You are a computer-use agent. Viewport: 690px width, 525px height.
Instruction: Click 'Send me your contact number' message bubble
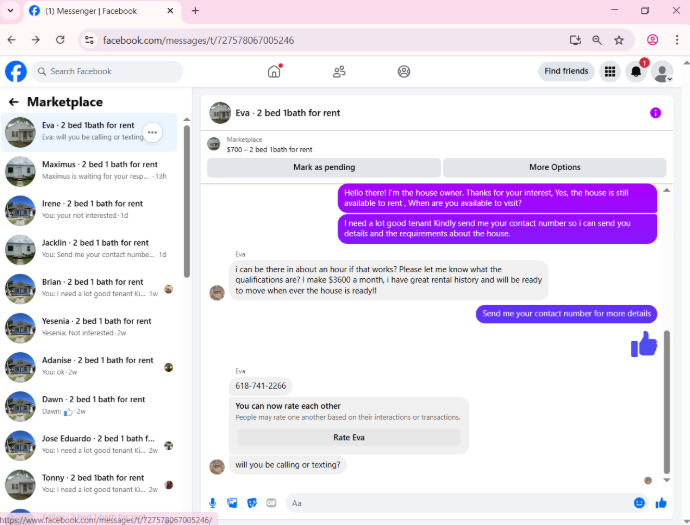point(566,314)
